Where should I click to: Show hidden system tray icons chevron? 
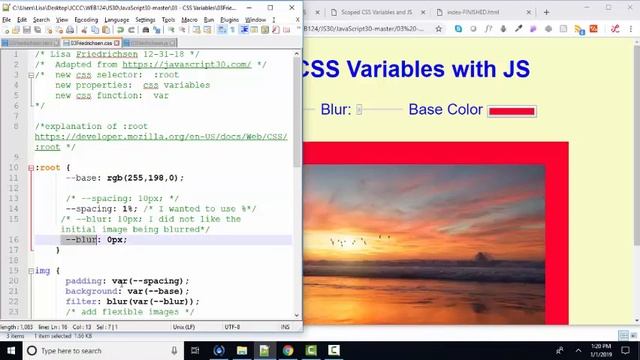(578, 351)
